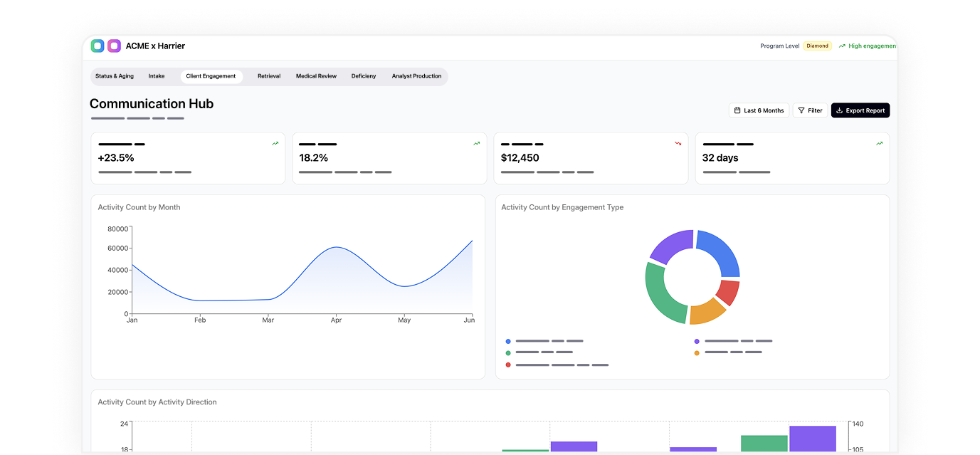Click the Feb label on the line chart axis

(200, 320)
